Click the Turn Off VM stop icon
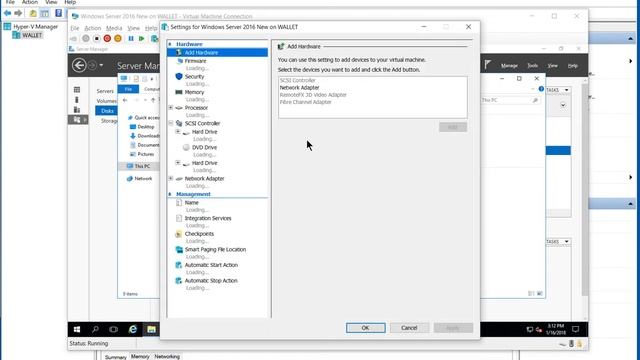This screenshot has width=640, height=360. click(97, 38)
